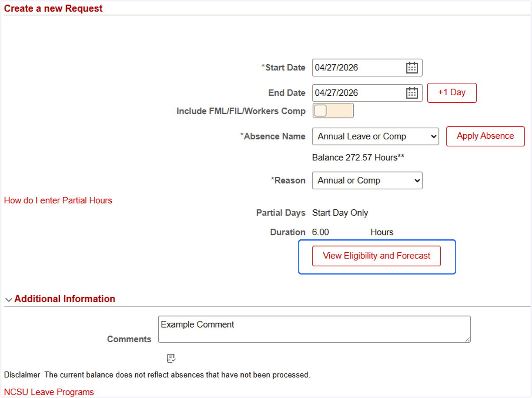Image resolution: width=532 pixels, height=398 pixels.
Task: Click the Comments text area
Action: (x=314, y=329)
